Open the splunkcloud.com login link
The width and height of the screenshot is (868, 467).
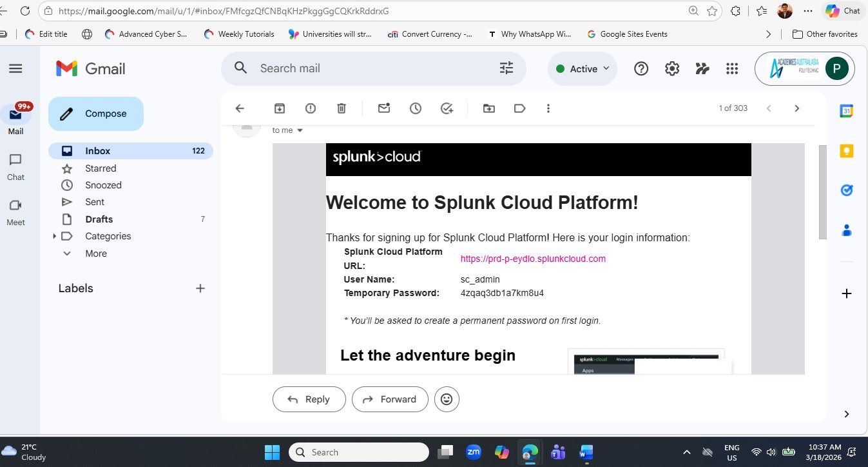pos(533,258)
